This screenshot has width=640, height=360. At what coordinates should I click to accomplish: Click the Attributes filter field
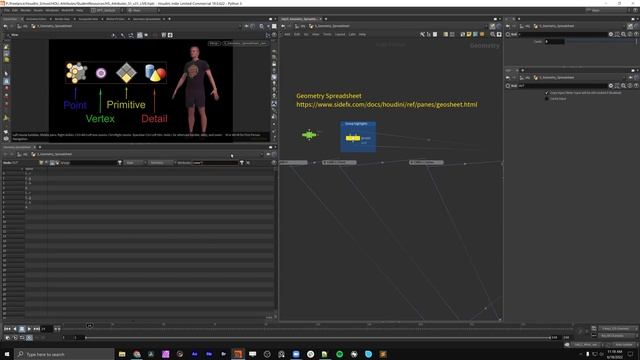point(215,163)
